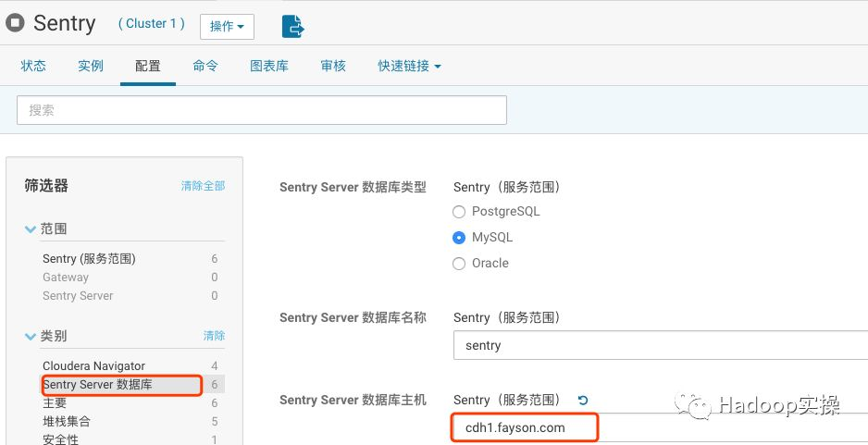The width and height of the screenshot is (868, 445).
Task: Switch to the 审核 tab
Action: click(x=333, y=66)
